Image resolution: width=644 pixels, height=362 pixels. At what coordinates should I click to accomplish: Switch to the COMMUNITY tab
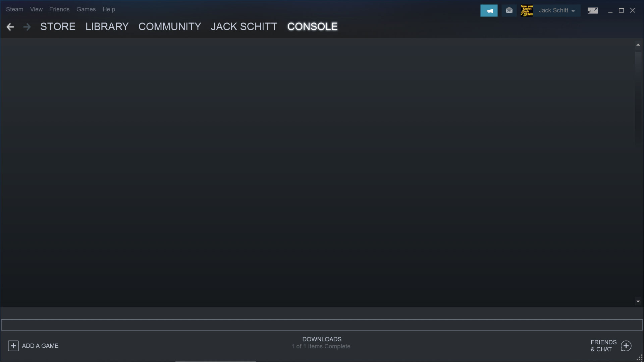click(170, 26)
